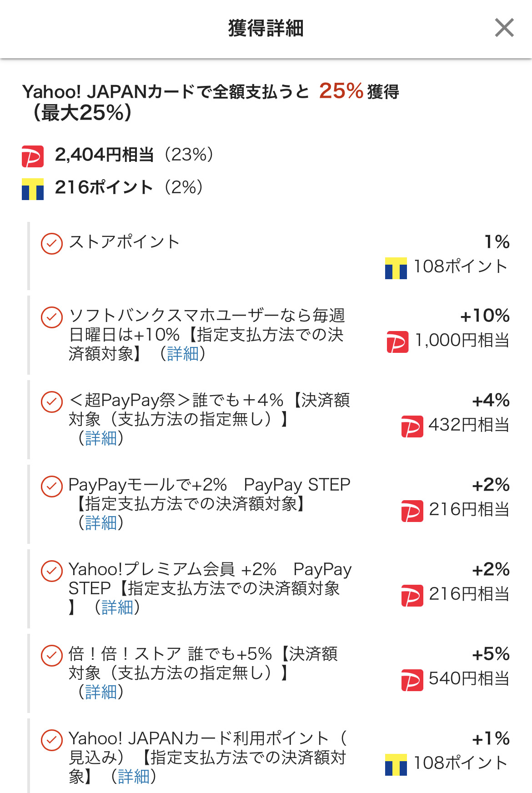Open 詳細 link for Yahoo! JAPANカード利用ポイント
The height and width of the screenshot is (793, 532).
click(134, 777)
